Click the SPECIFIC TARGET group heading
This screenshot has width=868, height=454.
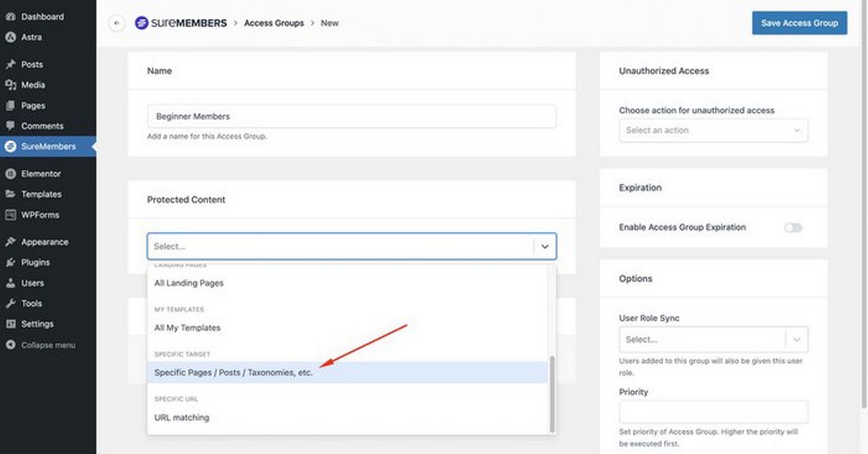click(x=182, y=354)
